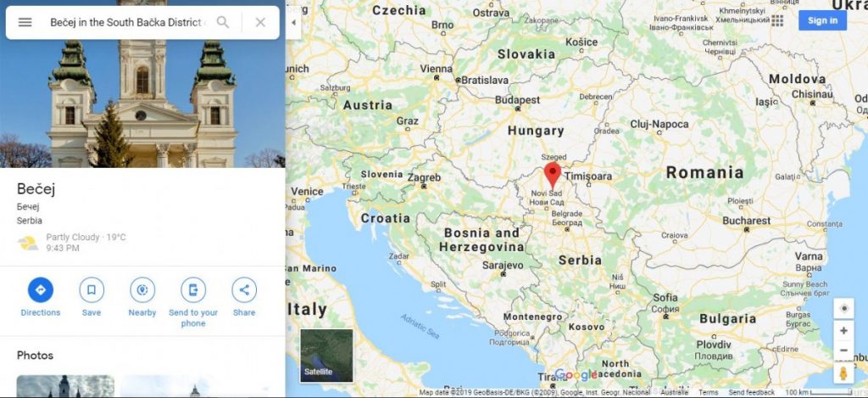868x398 pixels.
Task: Open the Terms link
Action: click(708, 392)
